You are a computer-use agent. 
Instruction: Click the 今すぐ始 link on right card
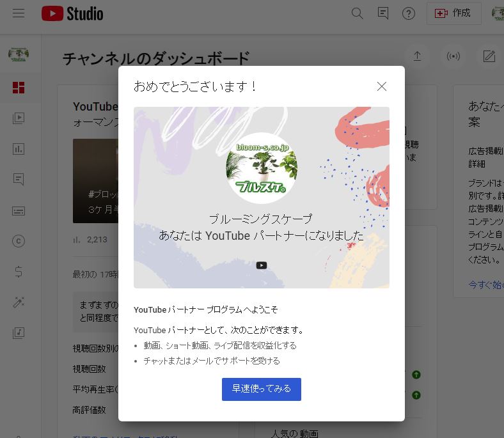pos(486,285)
